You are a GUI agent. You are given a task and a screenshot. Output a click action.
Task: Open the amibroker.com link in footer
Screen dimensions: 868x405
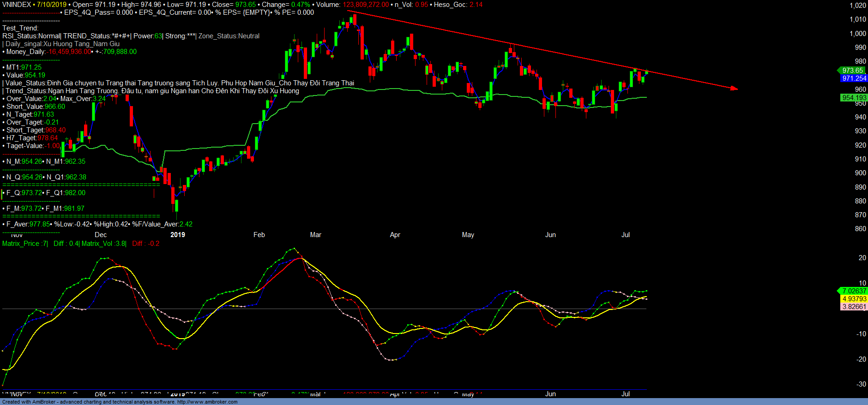(x=207, y=402)
